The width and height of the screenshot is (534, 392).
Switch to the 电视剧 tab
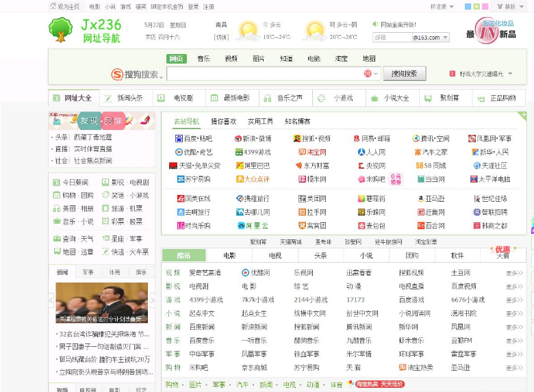(179, 99)
